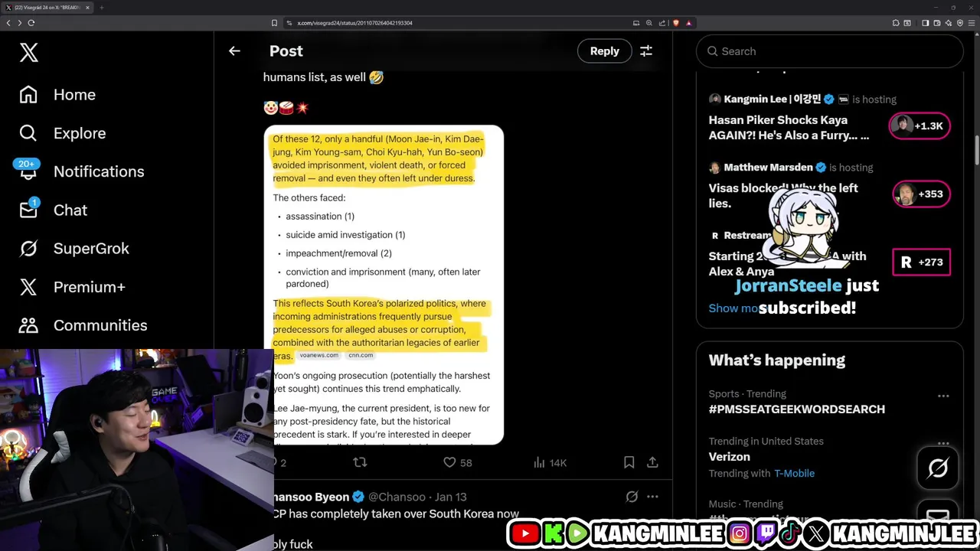This screenshot has width=980, height=551.
Task: Open the floating Grok button
Action: [938, 468]
